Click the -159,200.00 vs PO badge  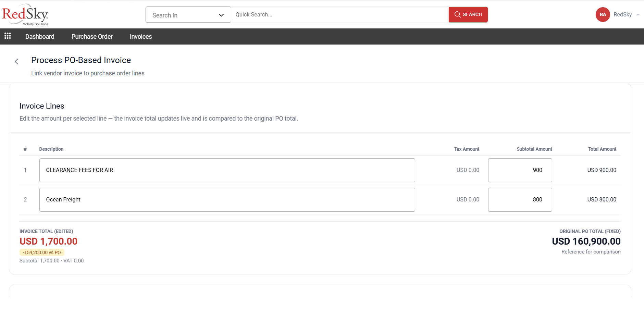(42, 252)
